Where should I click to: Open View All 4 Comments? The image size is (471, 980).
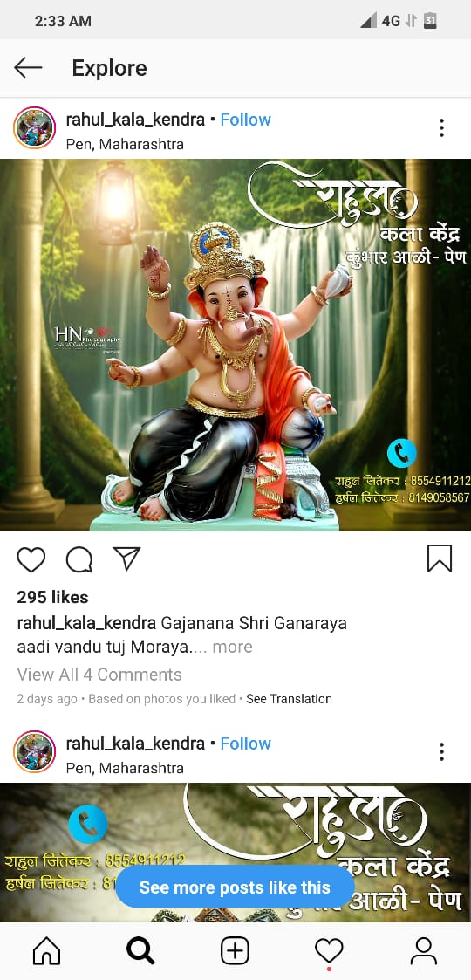coord(99,675)
